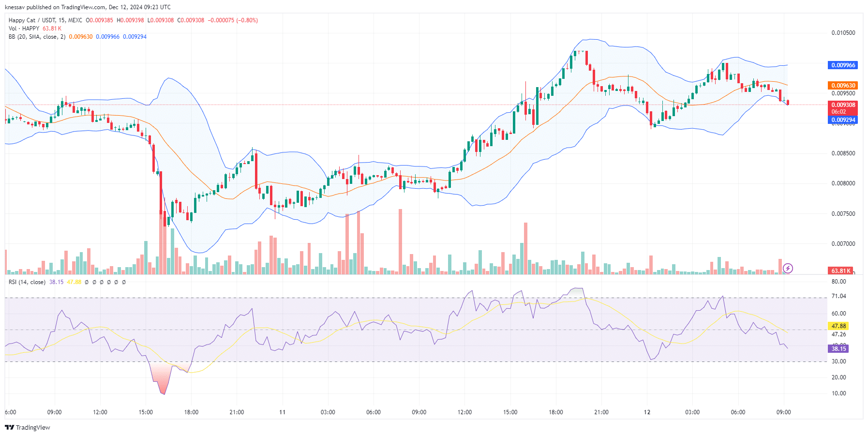This screenshot has width=868, height=436.
Task: Click the 71.04 RSI axis label
Action: tap(838, 296)
